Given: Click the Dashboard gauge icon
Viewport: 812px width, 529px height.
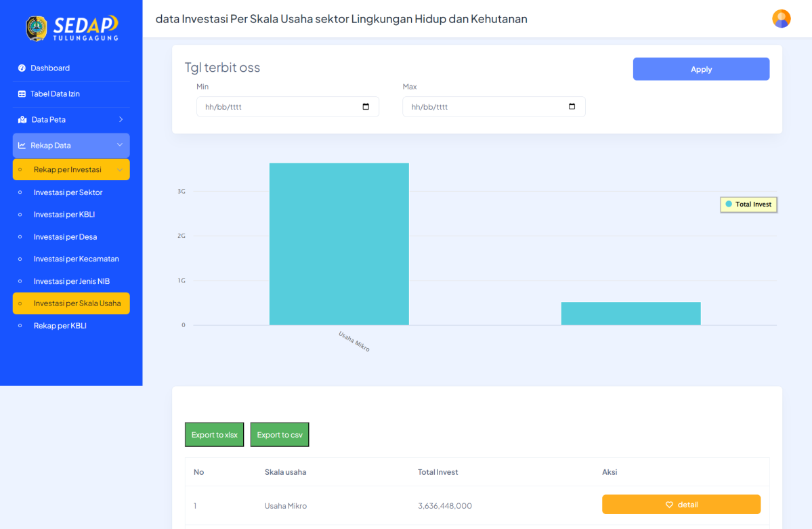Looking at the screenshot, I should 22,68.
